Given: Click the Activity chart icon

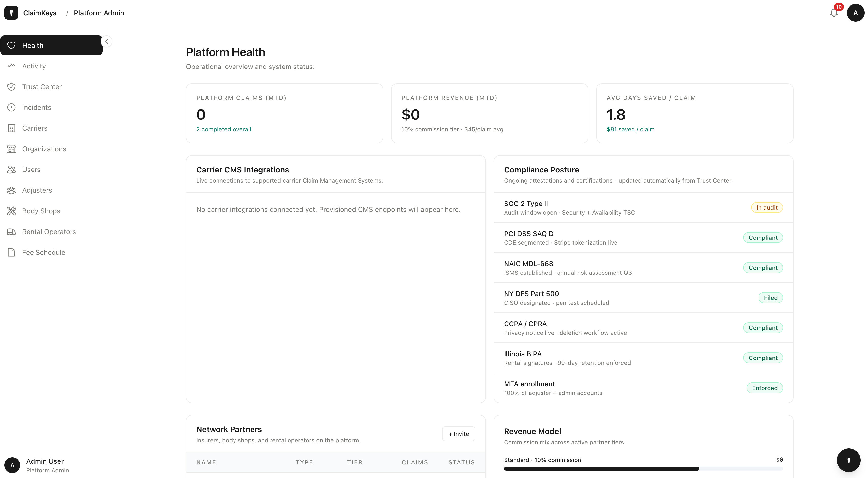Looking at the screenshot, I should click(11, 66).
